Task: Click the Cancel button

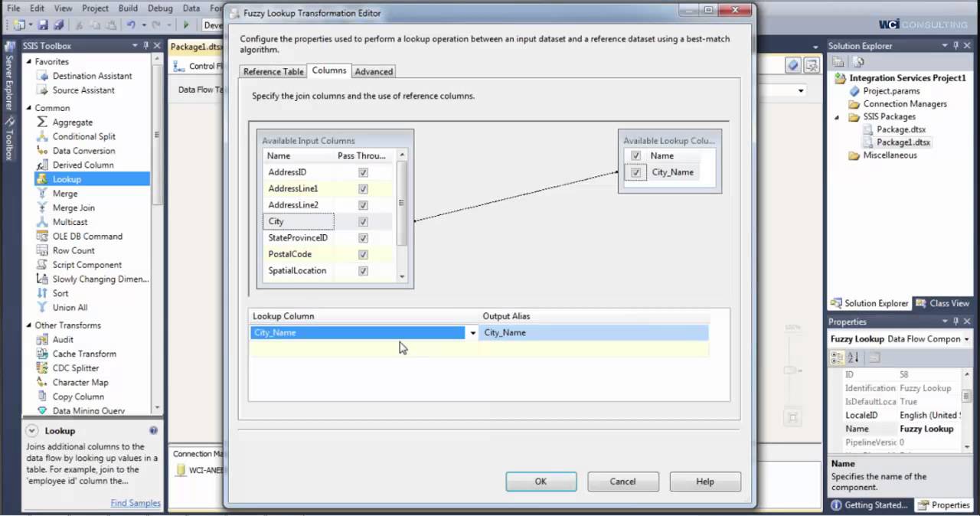Action: [x=622, y=482]
